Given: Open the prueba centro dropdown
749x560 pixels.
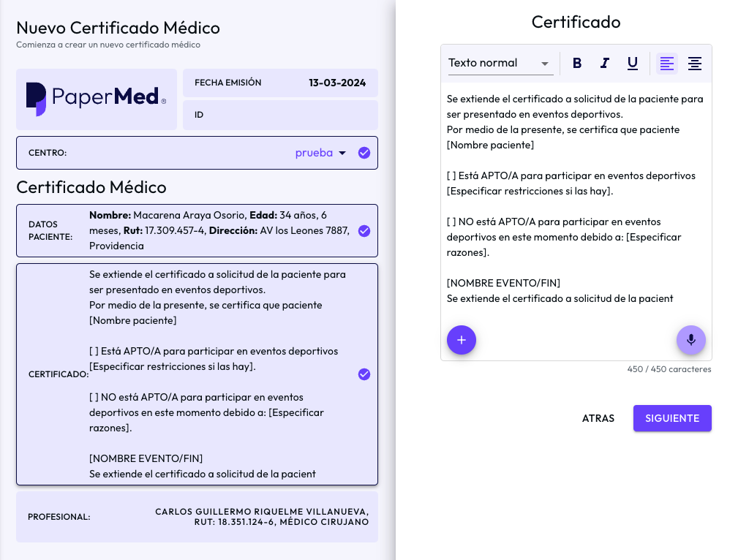Looking at the screenshot, I should (320, 153).
